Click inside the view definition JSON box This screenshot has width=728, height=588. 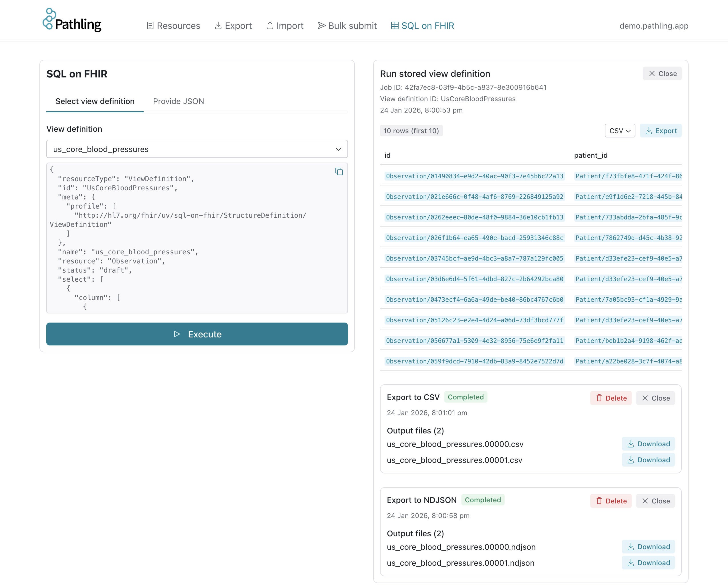(197, 238)
